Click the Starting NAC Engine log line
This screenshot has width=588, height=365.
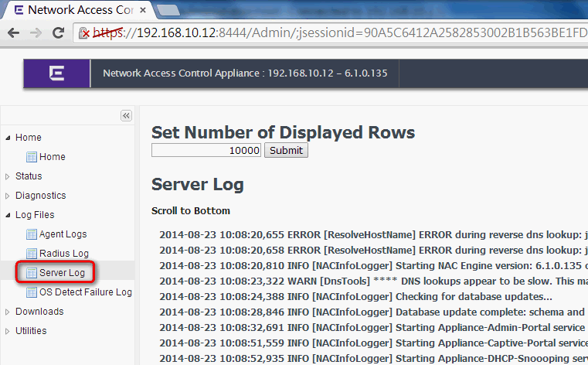(x=373, y=265)
